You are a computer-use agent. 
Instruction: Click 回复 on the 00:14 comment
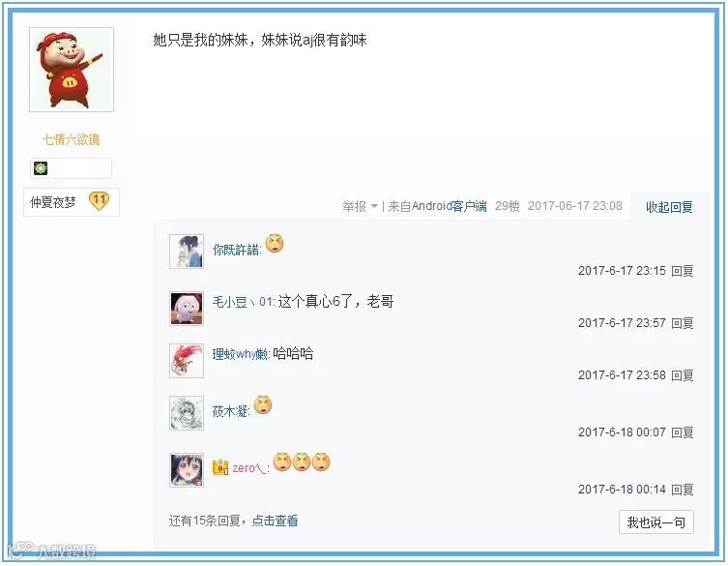682,489
